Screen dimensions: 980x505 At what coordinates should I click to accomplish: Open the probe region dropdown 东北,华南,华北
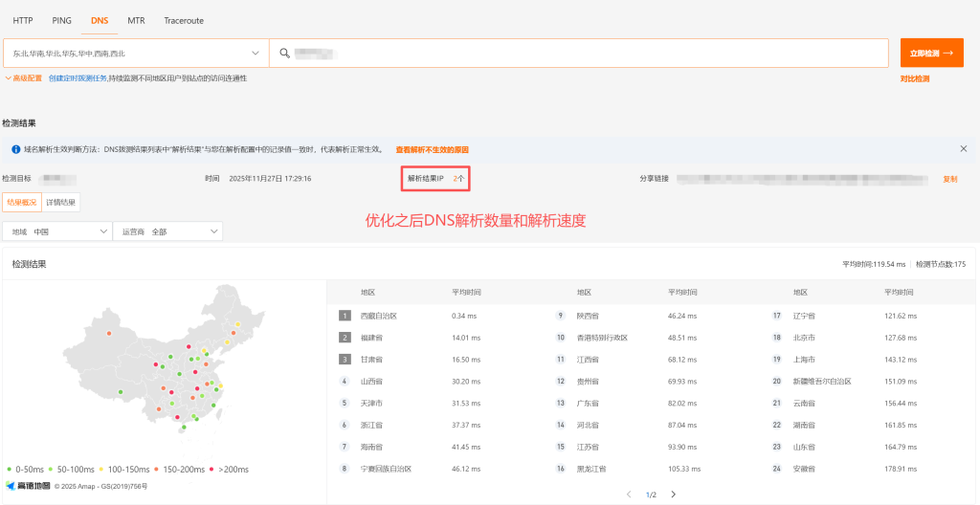click(x=135, y=54)
